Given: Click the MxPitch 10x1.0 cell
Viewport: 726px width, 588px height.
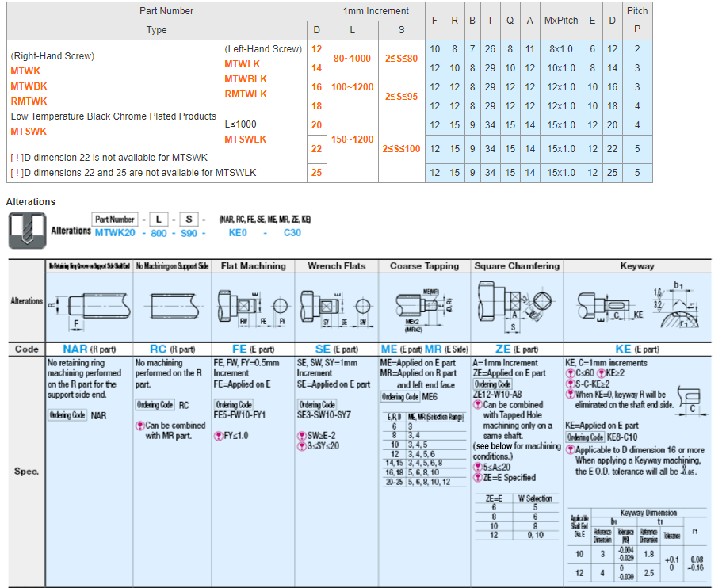Looking at the screenshot, I should [561, 68].
